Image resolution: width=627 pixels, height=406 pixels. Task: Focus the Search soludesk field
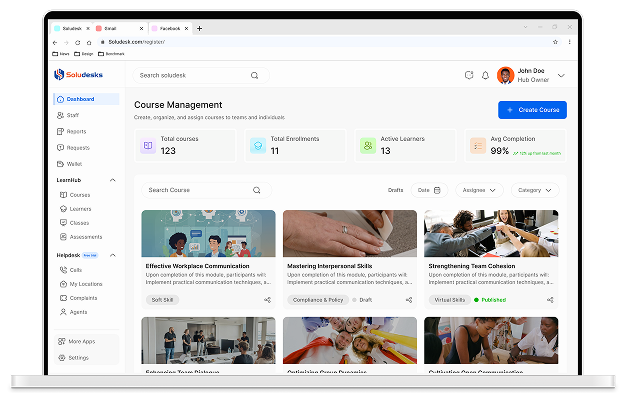201,75
